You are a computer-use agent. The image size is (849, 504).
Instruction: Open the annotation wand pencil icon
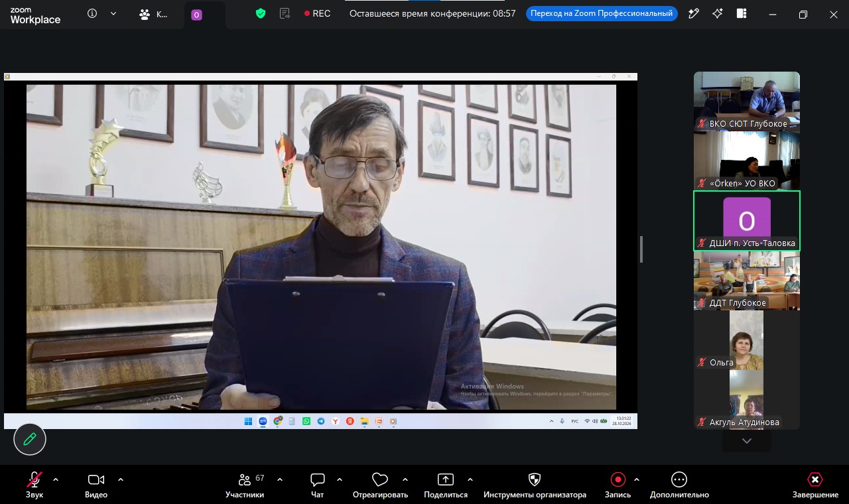[x=694, y=13]
